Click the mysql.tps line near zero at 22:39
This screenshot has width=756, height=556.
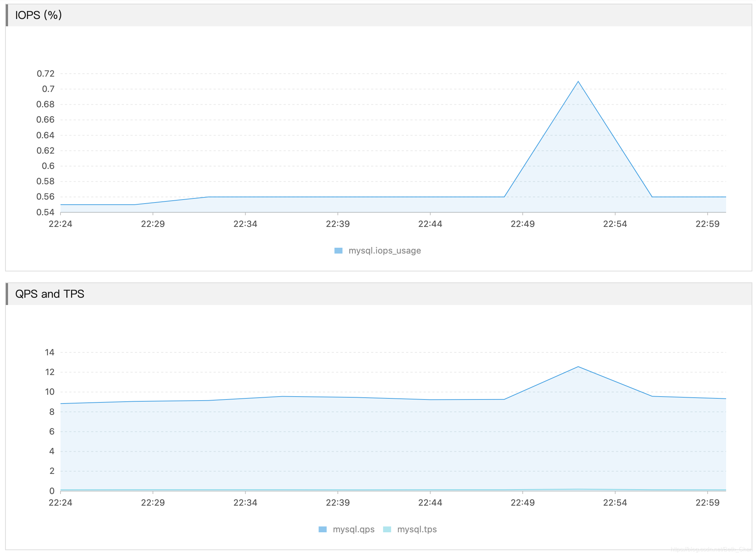(x=338, y=490)
